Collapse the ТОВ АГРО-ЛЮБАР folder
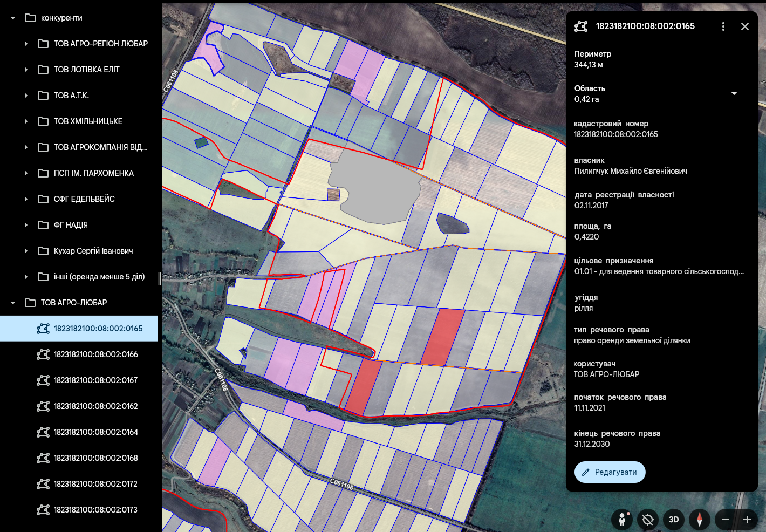The height and width of the screenshot is (532, 766). pyautogui.click(x=13, y=303)
